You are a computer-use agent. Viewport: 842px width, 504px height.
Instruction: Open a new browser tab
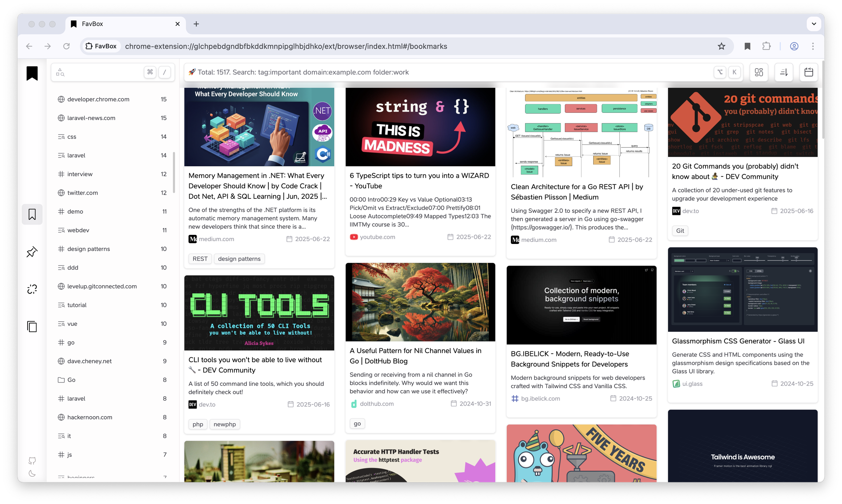[x=196, y=24]
